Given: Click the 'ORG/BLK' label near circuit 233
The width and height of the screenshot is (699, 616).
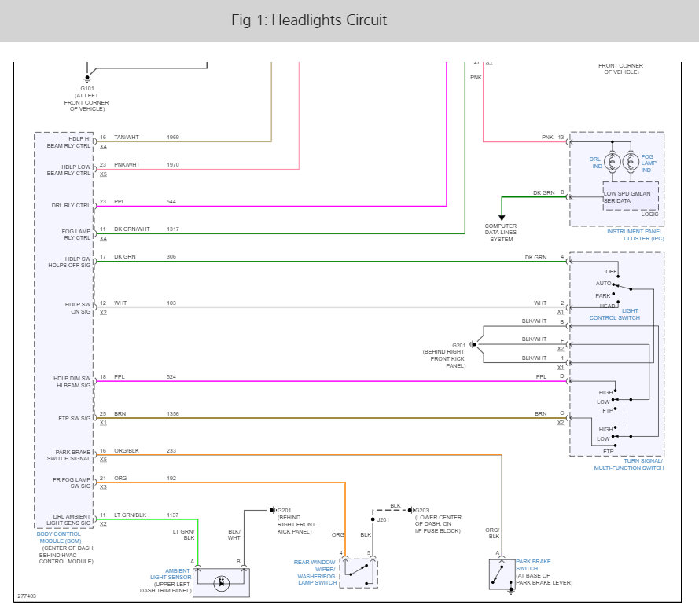Looking at the screenshot, I should pyautogui.click(x=127, y=451).
